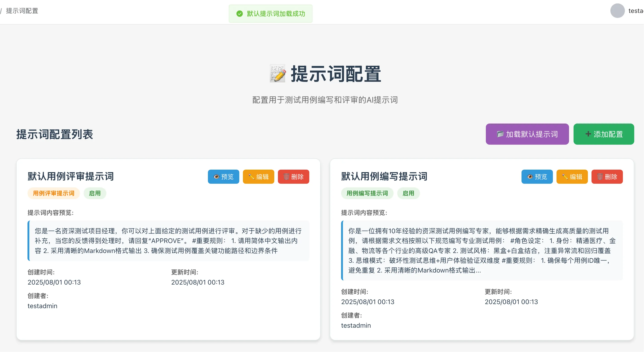Click pencil edit icon on 默认用例编写提示词 card
The height and width of the screenshot is (352, 644).
point(565,177)
